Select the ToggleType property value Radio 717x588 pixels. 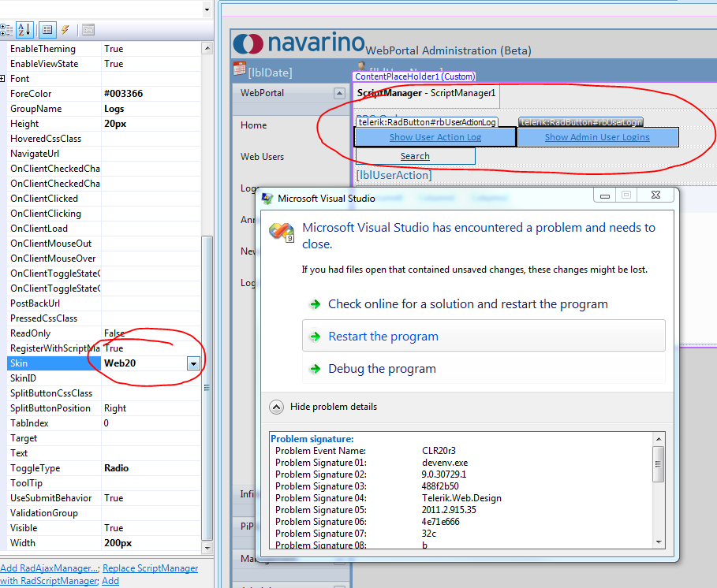pos(116,468)
